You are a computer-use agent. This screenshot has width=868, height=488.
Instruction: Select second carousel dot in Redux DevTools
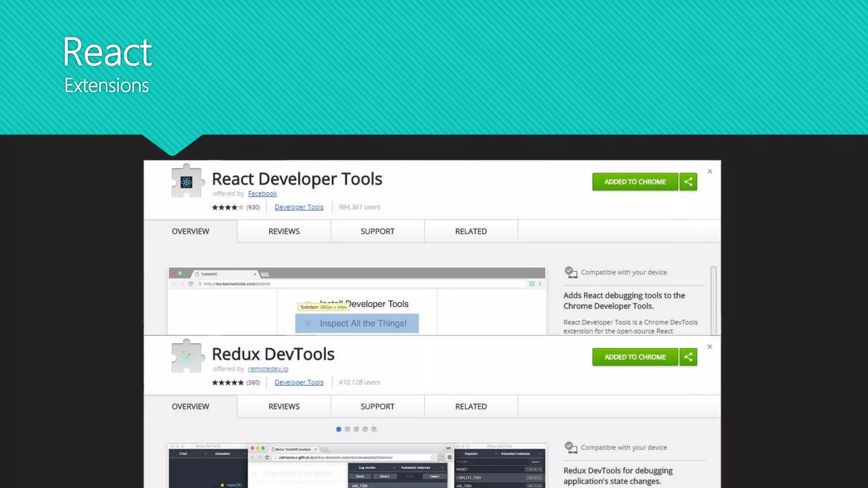coord(348,429)
